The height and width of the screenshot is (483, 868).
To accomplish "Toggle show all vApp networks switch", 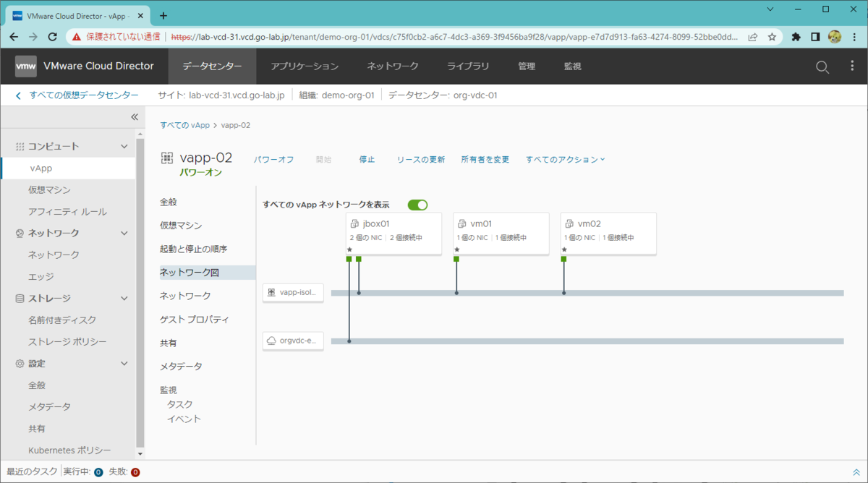I will (417, 205).
